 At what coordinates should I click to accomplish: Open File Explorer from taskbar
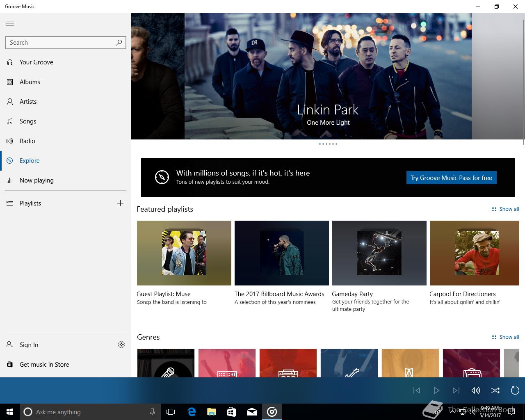[x=212, y=412]
